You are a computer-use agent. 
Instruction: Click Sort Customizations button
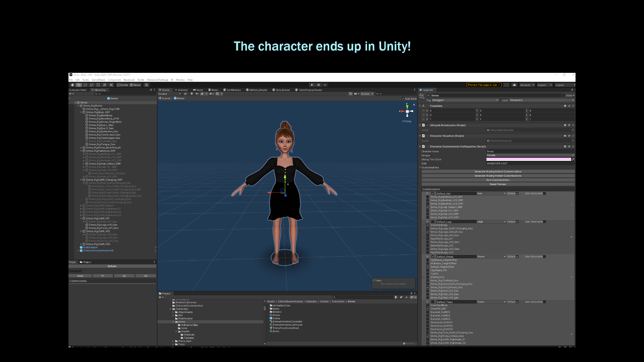[x=498, y=180]
